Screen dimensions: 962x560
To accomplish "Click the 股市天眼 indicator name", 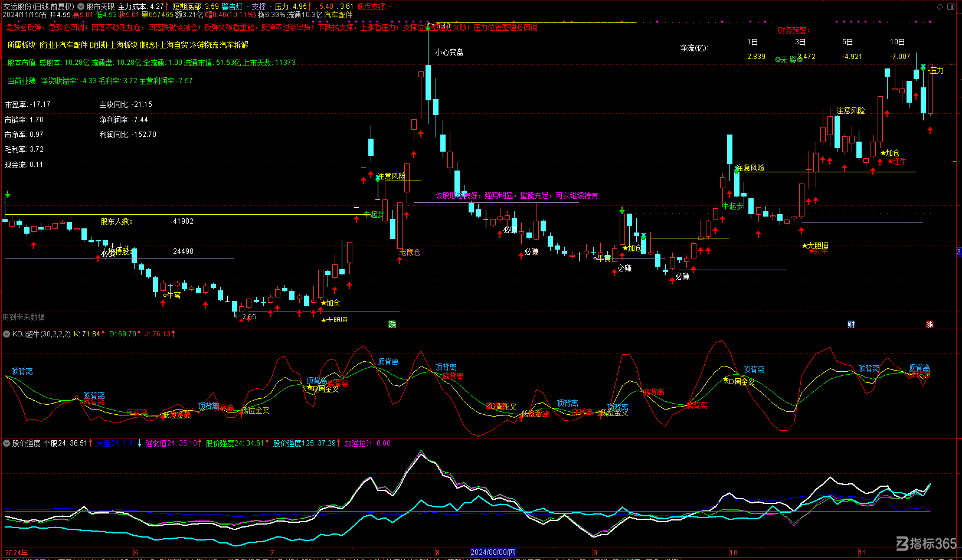I will pos(101,7).
